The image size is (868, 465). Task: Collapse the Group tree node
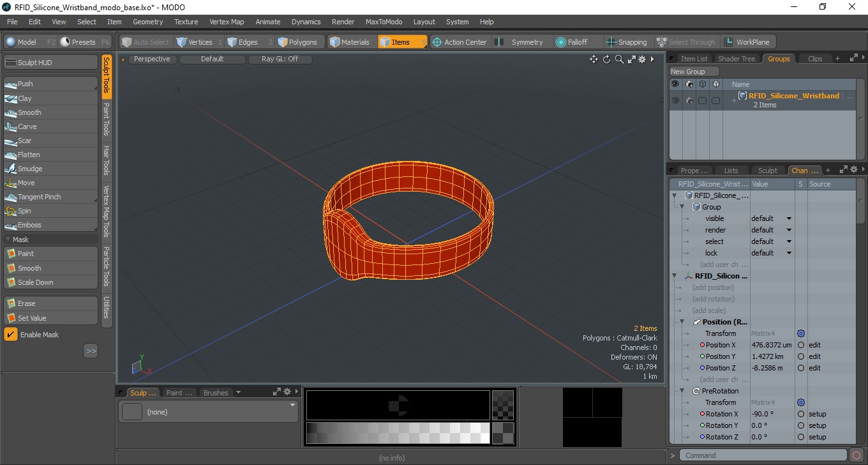click(682, 207)
